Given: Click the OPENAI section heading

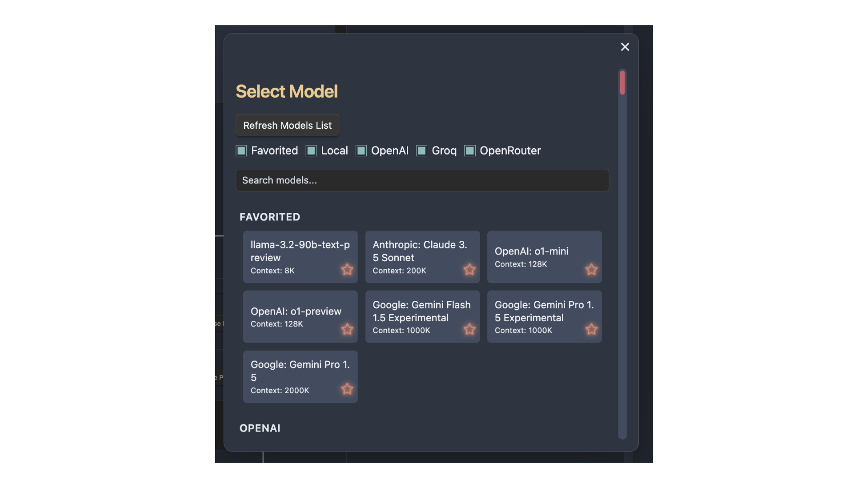Looking at the screenshot, I should click(260, 428).
